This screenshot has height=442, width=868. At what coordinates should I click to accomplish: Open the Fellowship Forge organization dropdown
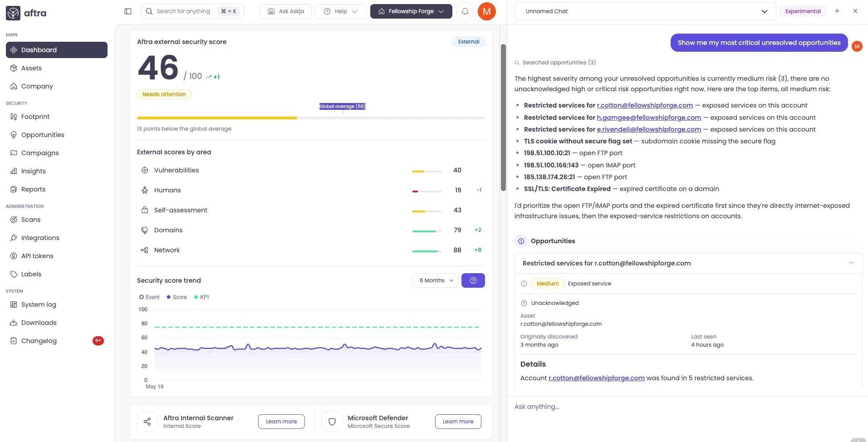tap(411, 11)
